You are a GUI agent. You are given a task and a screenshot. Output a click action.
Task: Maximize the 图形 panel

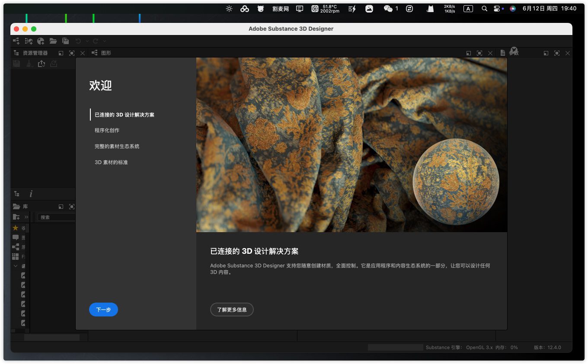(x=479, y=53)
